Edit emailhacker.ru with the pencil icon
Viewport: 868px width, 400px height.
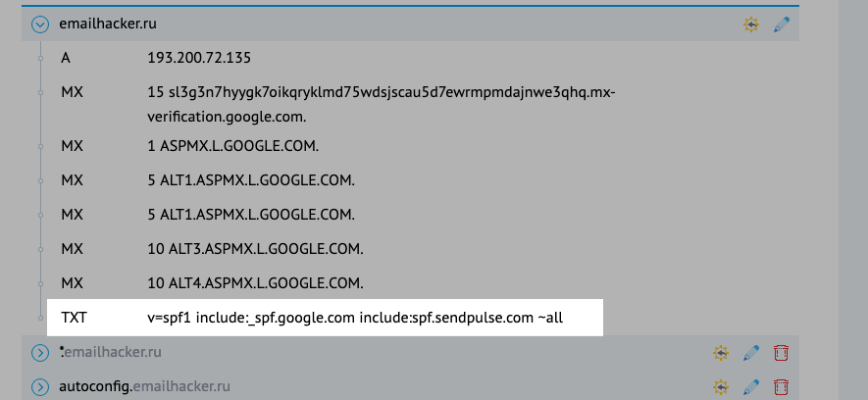click(x=782, y=25)
